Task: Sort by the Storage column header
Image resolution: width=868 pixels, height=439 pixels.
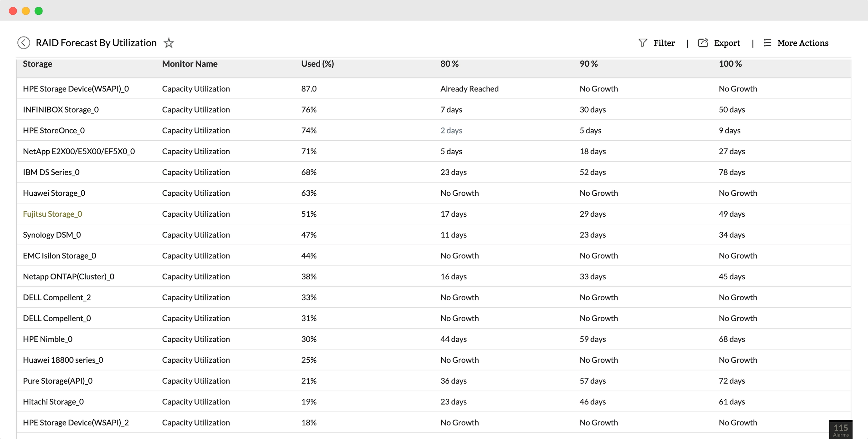Action: tap(37, 64)
